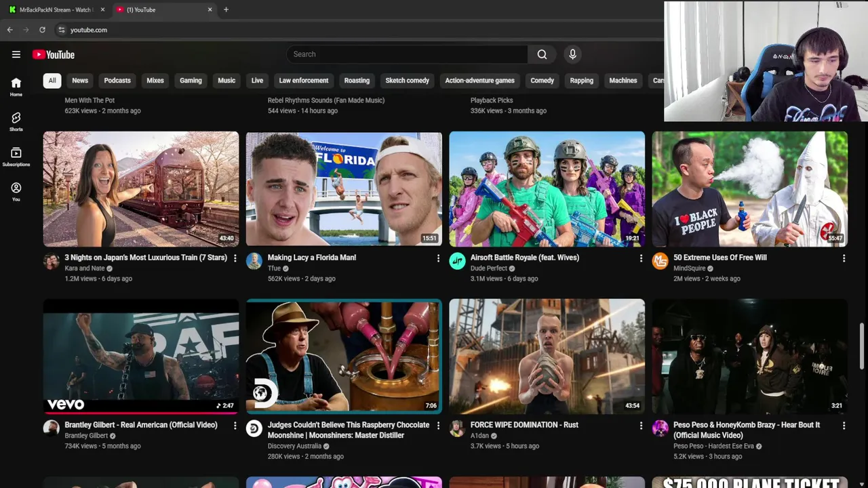This screenshot has height=488, width=868.
Task: Select the Rapping filter chip
Action: click(582, 81)
